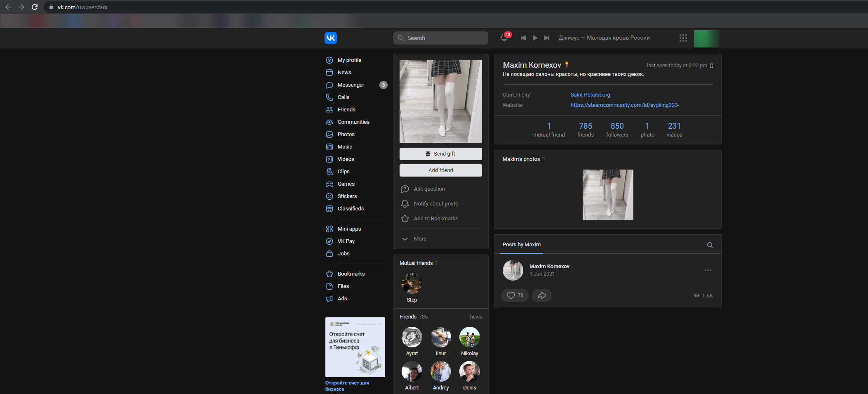The width and height of the screenshot is (868, 394).
Task: Go to the previous music track
Action: click(x=523, y=38)
